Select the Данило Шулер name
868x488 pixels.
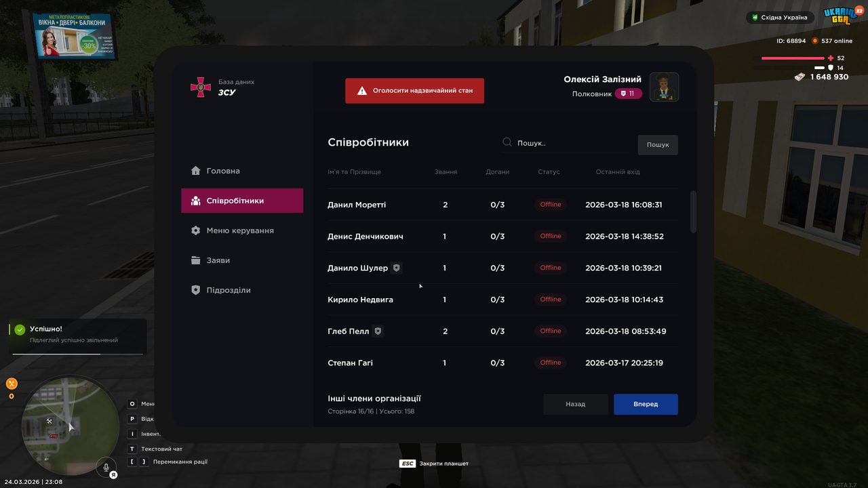(357, 268)
